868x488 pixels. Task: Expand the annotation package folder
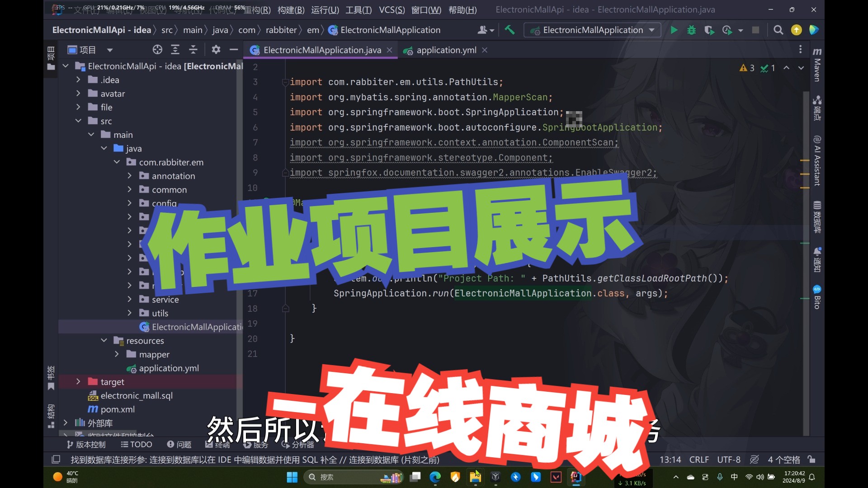(x=130, y=175)
